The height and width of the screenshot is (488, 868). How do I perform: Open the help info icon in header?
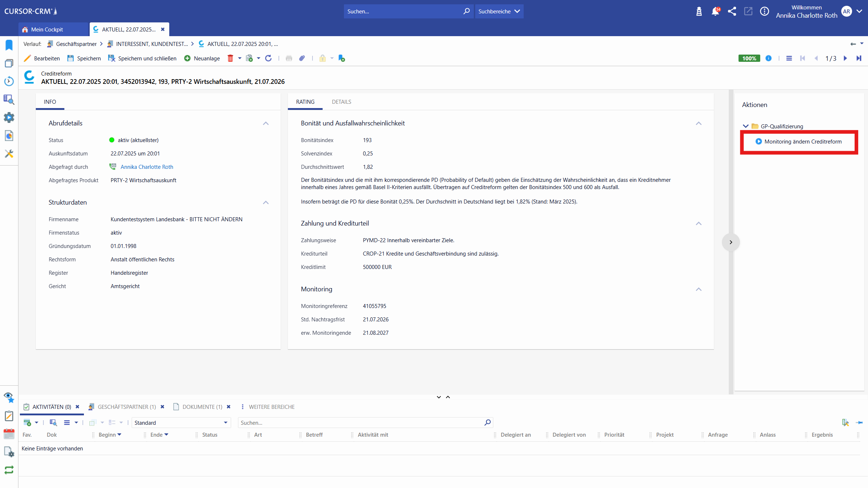pyautogui.click(x=765, y=11)
